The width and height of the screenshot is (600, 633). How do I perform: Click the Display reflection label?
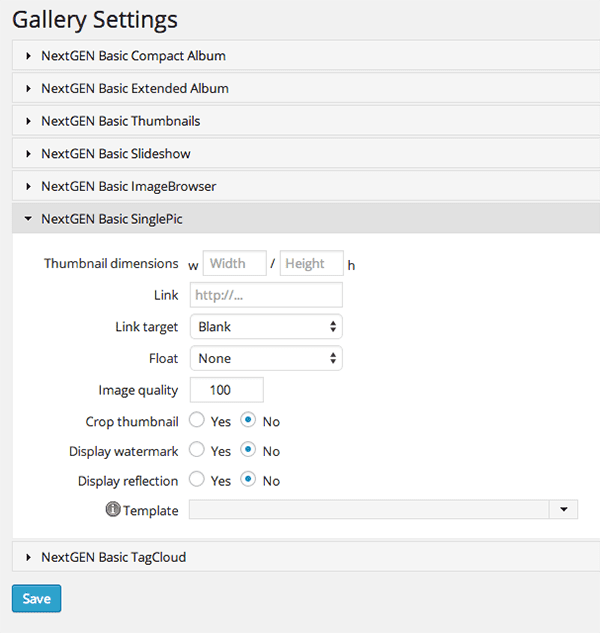128,481
